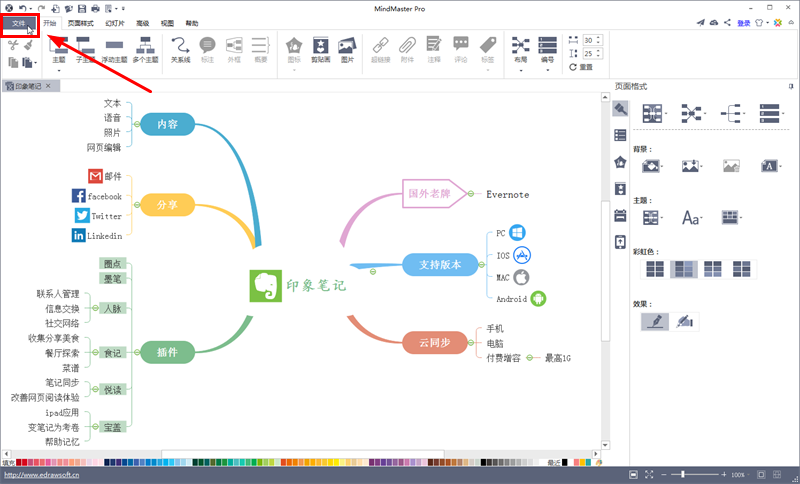Close the 印象笔记 document tab
The image size is (800, 484).
coord(48,86)
